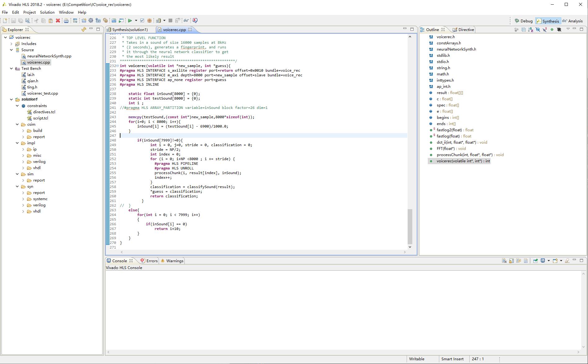Click the editor's vertical scrollbar thumb
Viewport: 588px width, 364px height.
click(410, 226)
